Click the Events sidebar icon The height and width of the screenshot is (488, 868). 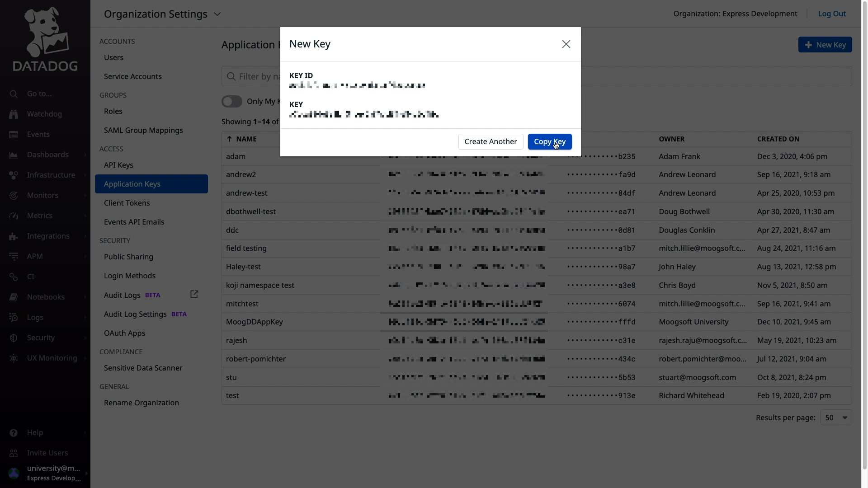(14, 135)
